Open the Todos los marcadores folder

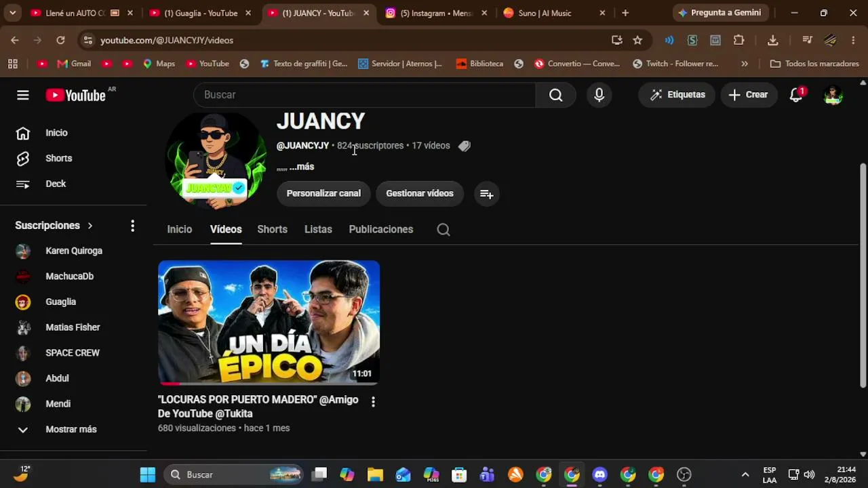tap(814, 64)
